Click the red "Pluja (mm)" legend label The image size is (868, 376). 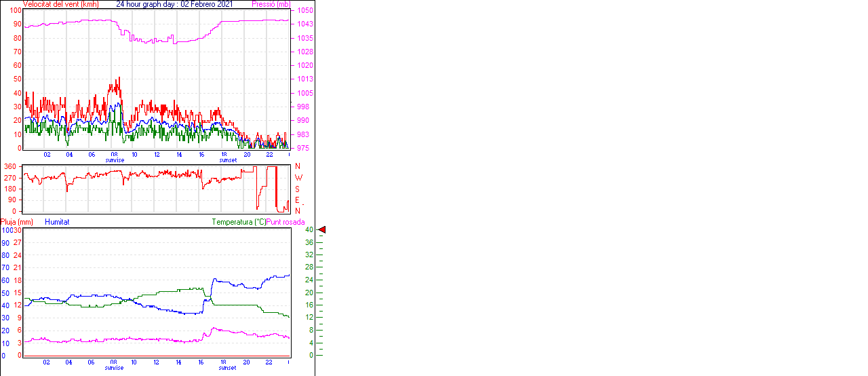coord(17,222)
